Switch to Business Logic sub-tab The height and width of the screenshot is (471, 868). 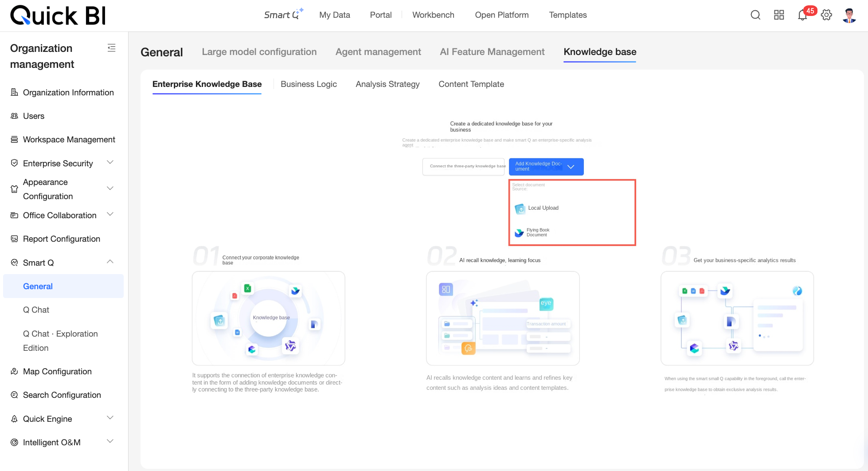coord(309,84)
